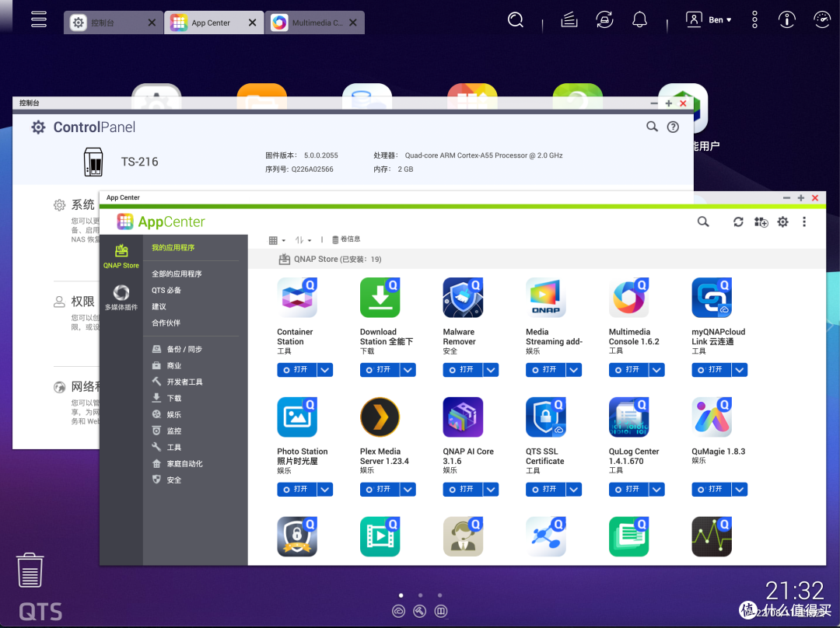Image resolution: width=840 pixels, height=628 pixels.
Task: Open myQNAPcloud Link with 打开 button
Action: pos(712,369)
